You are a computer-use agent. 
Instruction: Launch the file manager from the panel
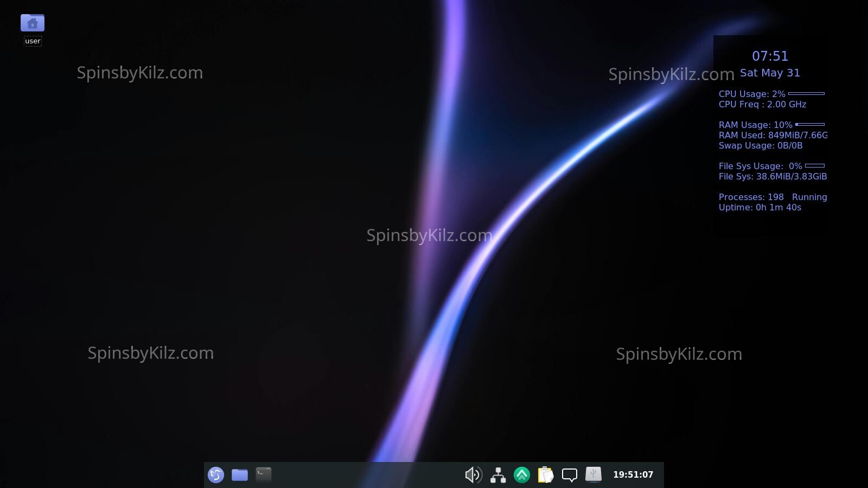[x=240, y=475]
